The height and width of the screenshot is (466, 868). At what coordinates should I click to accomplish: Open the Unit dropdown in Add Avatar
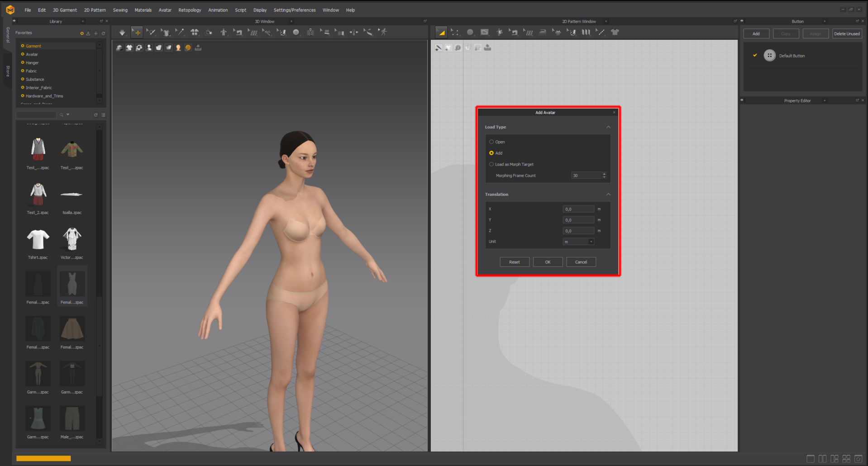pos(578,242)
